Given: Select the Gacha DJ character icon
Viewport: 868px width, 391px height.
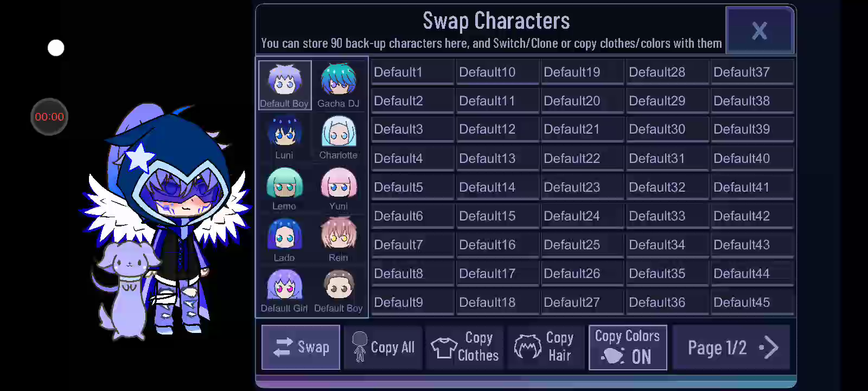Looking at the screenshot, I should (339, 85).
